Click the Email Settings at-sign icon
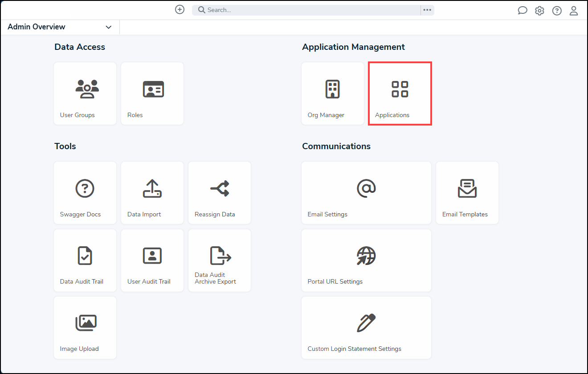Image resolution: width=588 pixels, height=374 pixels. [x=366, y=188]
